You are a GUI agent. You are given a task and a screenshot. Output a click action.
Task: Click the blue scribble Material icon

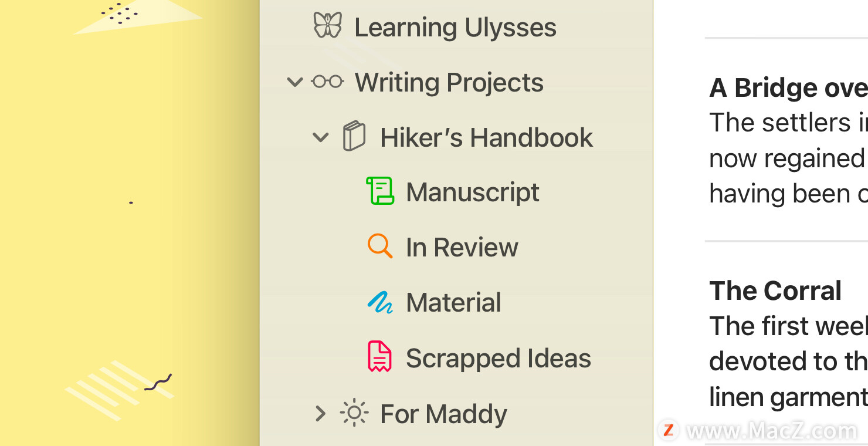pyautogui.click(x=380, y=302)
